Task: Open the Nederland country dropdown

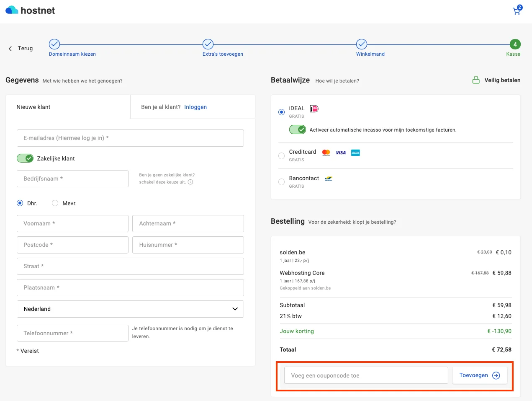Action: [x=130, y=309]
